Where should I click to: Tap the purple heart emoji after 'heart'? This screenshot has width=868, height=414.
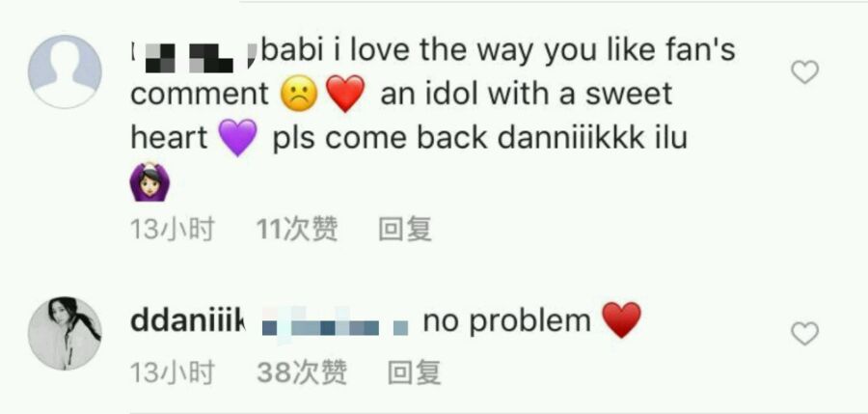coord(238,137)
